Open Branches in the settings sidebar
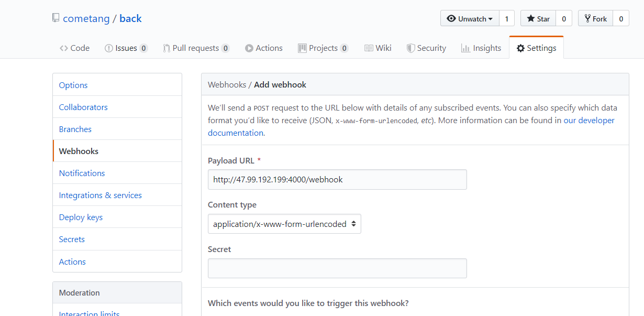The height and width of the screenshot is (316, 644). (117, 129)
